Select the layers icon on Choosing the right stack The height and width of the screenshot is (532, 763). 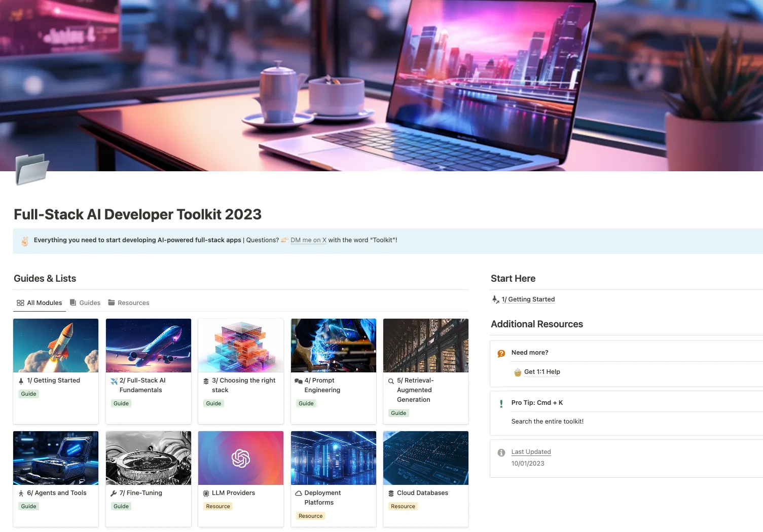click(206, 380)
